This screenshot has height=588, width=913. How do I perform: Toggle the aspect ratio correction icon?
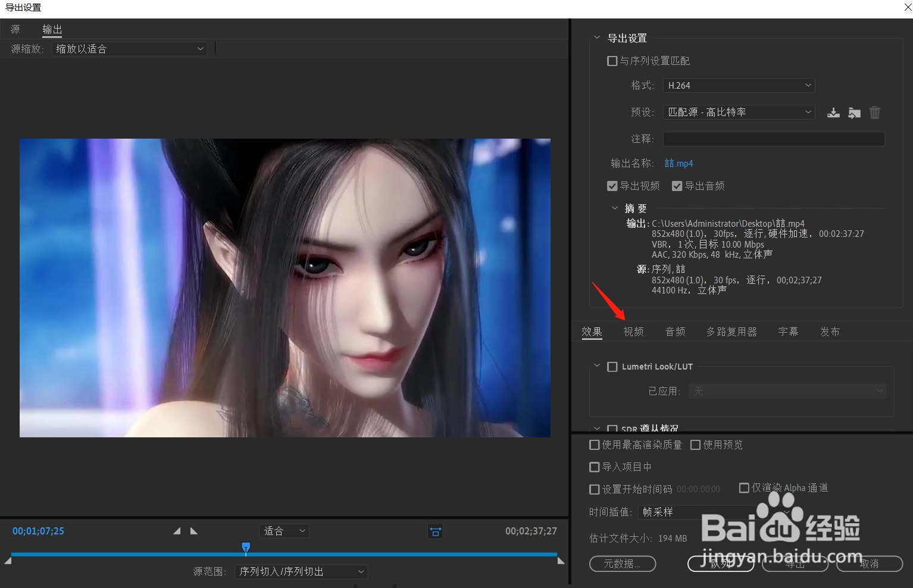pos(436,531)
